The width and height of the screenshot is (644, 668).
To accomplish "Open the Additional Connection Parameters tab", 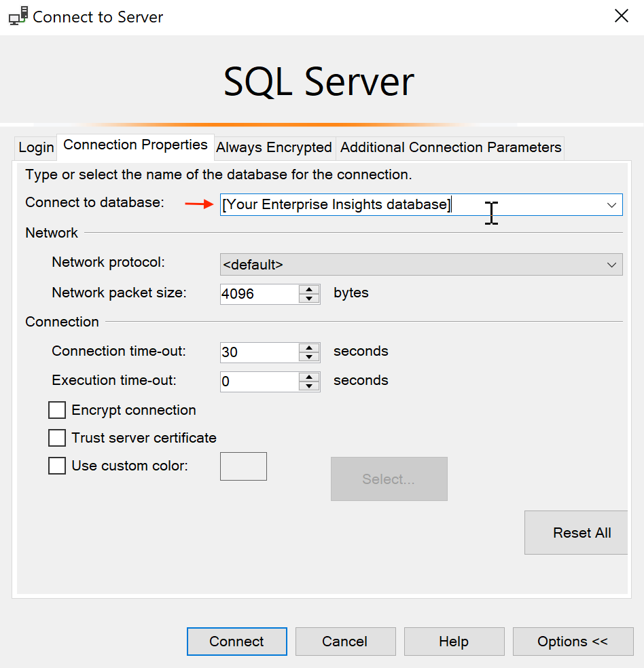I will coord(450,148).
